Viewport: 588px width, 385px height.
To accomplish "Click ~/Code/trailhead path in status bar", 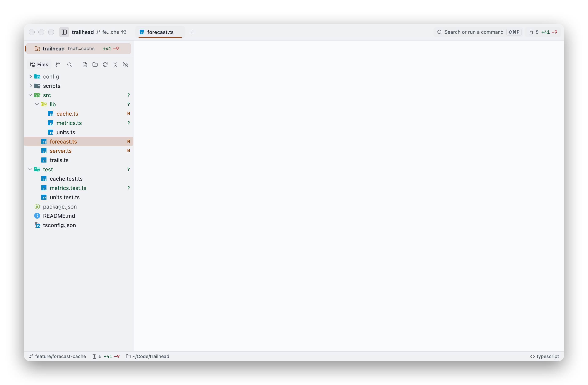I will tap(148, 356).
